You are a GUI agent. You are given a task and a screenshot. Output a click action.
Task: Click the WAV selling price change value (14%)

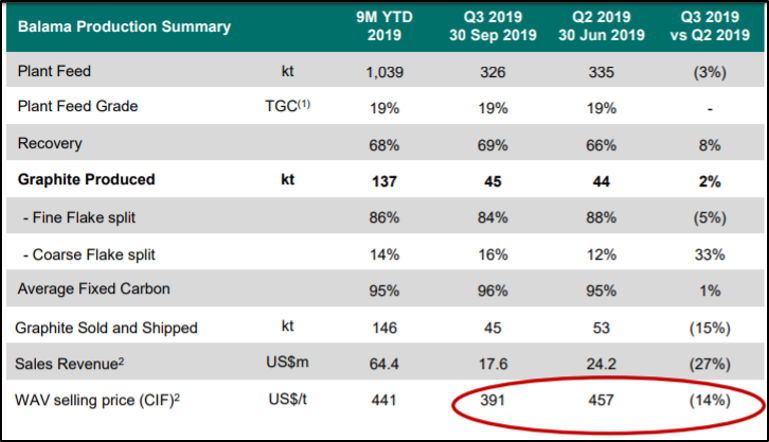pos(710,401)
